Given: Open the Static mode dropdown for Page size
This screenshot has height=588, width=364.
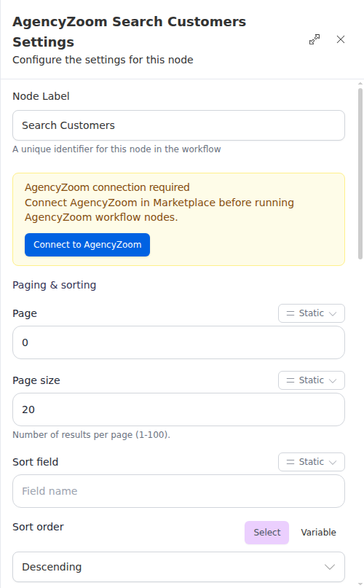Looking at the screenshot, I should [311, 380].
